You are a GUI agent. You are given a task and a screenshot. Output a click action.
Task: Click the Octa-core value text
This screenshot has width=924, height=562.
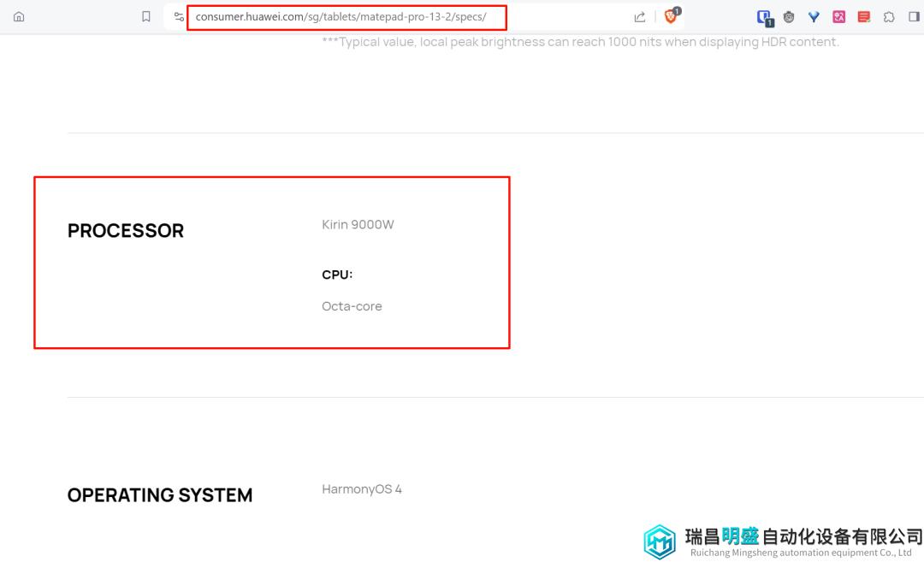click(352, 306)
